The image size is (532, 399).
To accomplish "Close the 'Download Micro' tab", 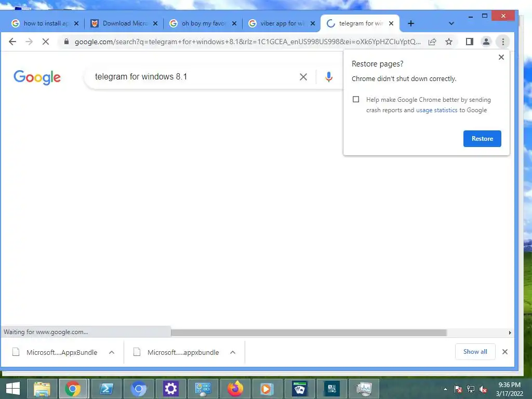I will click(155, 23).
